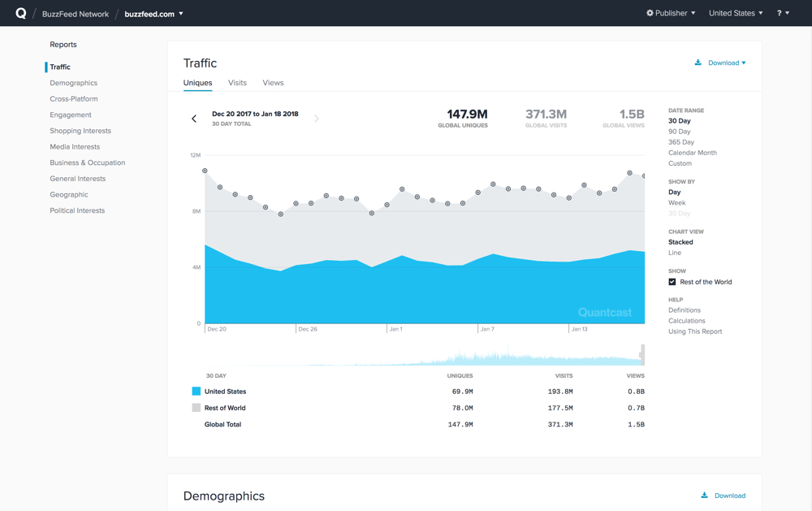Image resolution: width=812 pixels, height=511 pixels.
Task: Select the 30 Day date range
Action: (680, 121)
